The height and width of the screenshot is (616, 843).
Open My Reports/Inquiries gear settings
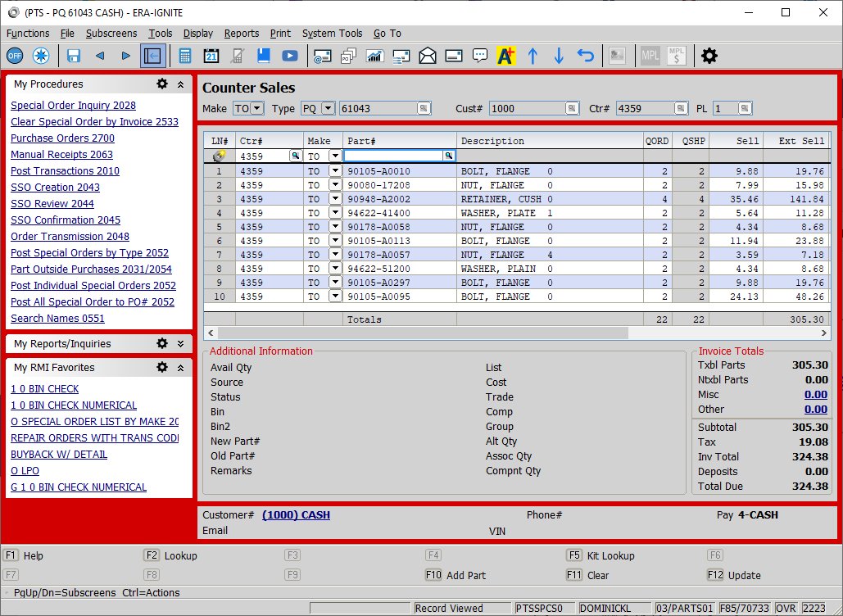pyautogui.click(x=162, y=343)
